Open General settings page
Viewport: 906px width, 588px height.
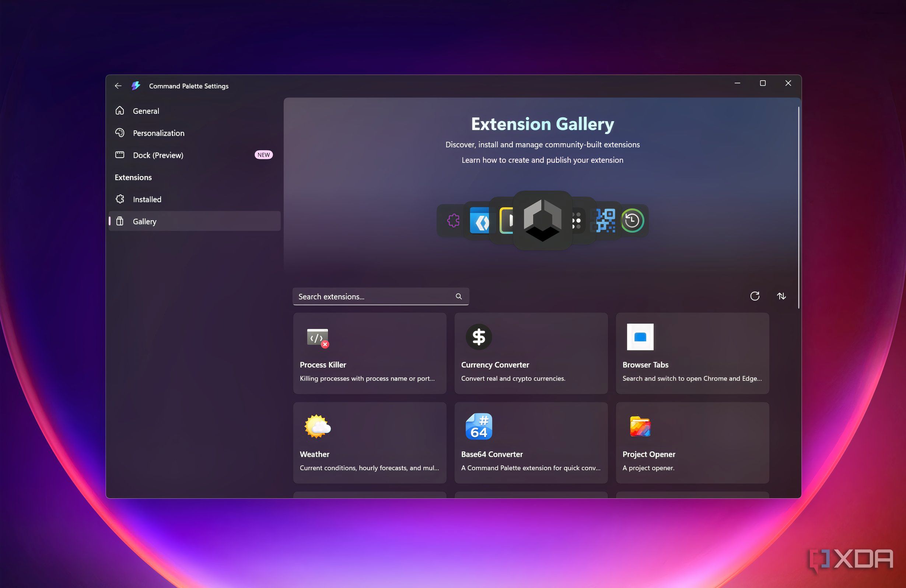coord(195,111)
